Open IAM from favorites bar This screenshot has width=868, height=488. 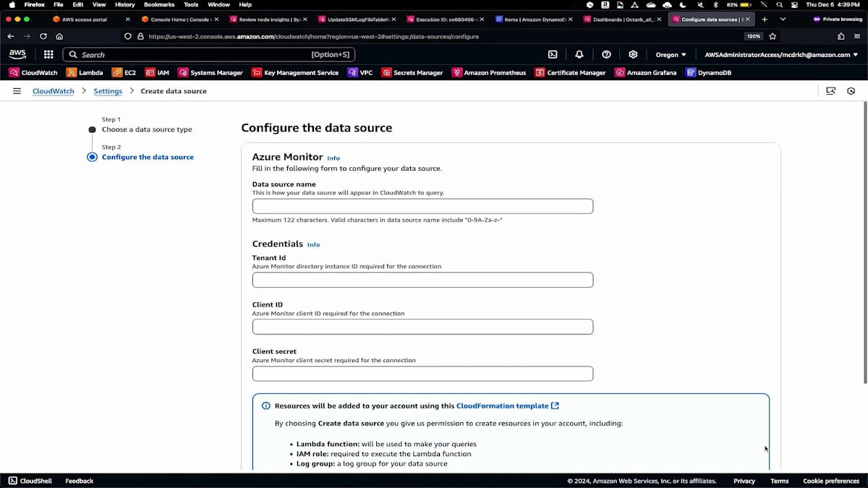[157, 72]
